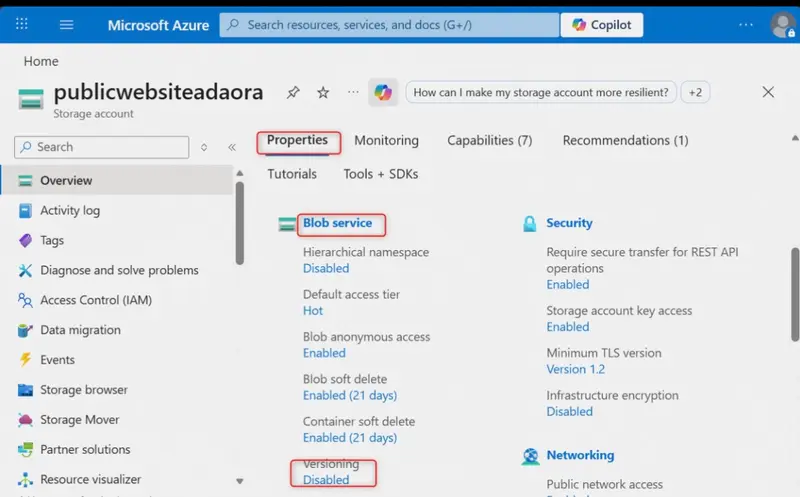Toggle expand/collapse all menu groups arrow
Image resolution: width=800 pixels, height=497 pixels.
click(x=204, y=147)
